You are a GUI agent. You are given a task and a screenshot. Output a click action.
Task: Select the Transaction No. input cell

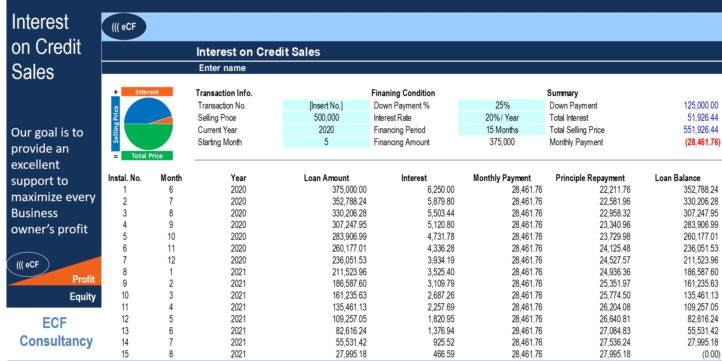[x=326, y=105]
